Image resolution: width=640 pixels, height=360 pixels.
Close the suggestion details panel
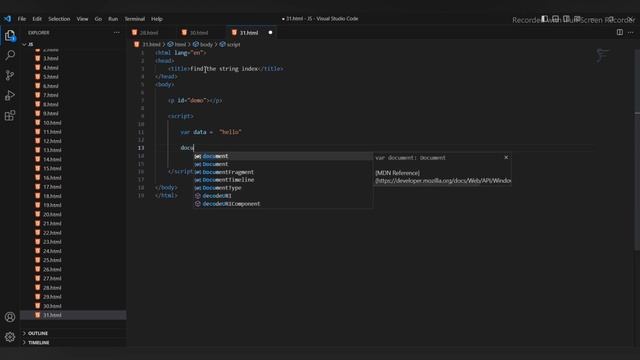(506, 158)
